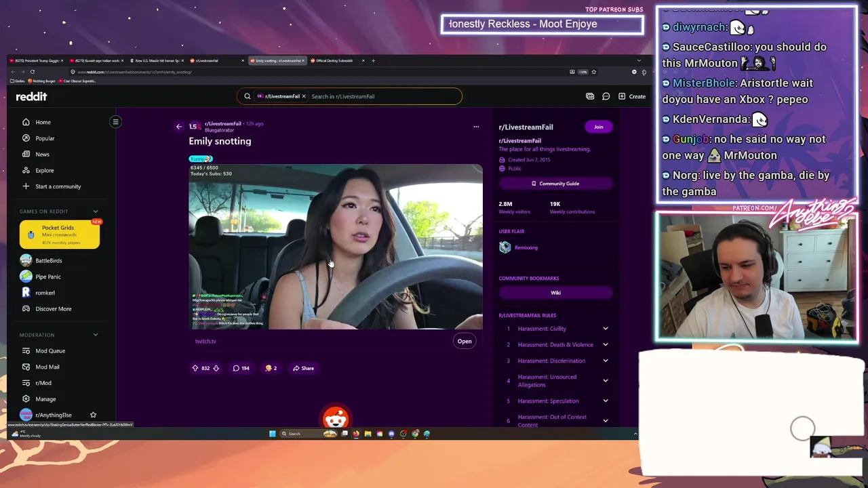Switch to Kuwait says Indian work tab
868x488 pixels.
(96, 60)
